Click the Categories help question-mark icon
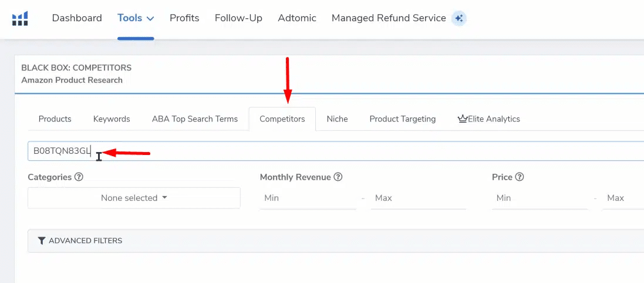 (79, 177)
